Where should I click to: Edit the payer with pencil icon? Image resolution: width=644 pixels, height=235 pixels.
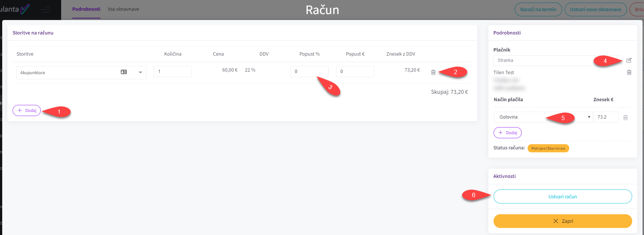(x=629, y=60)
